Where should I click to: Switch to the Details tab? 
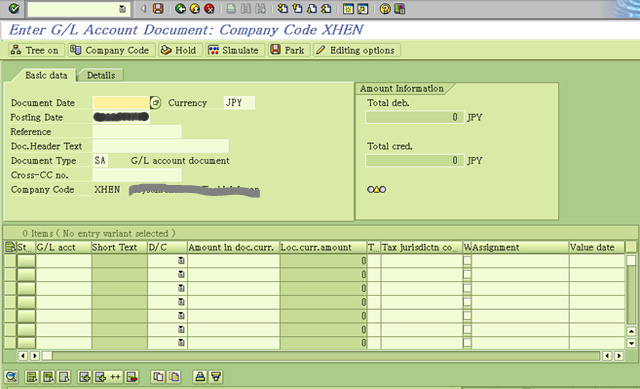(101, 75)
